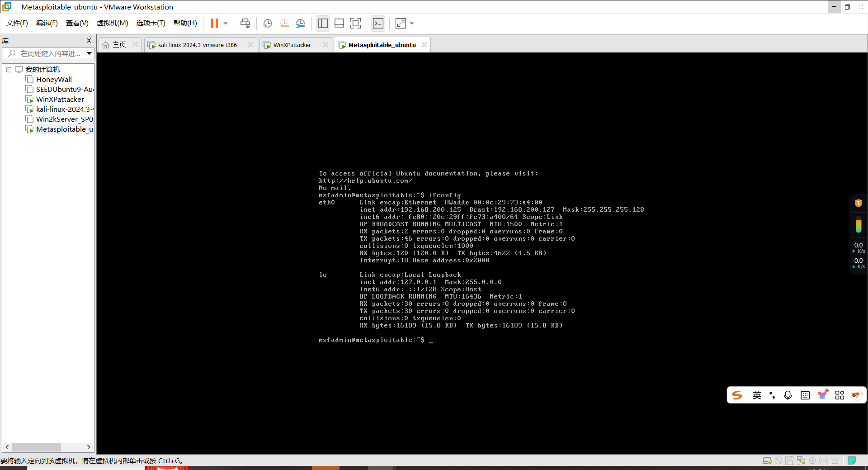Toggle the console view button
Screen dimensions: 868x470
(x=378, y=24)
